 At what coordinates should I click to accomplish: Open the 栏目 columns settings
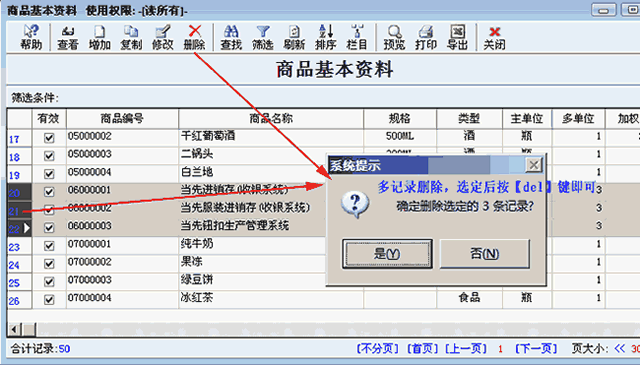point(357,37)
